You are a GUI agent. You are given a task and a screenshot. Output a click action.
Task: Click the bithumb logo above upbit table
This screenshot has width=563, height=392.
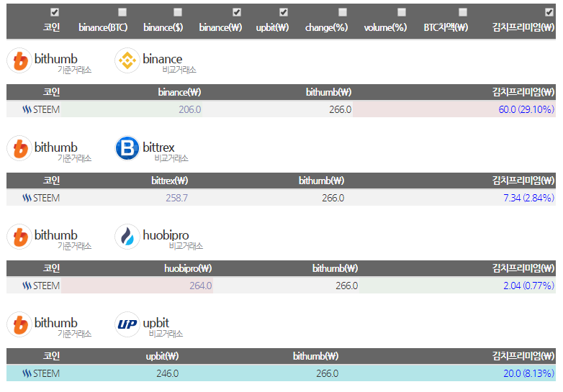(x=19, y=324)
